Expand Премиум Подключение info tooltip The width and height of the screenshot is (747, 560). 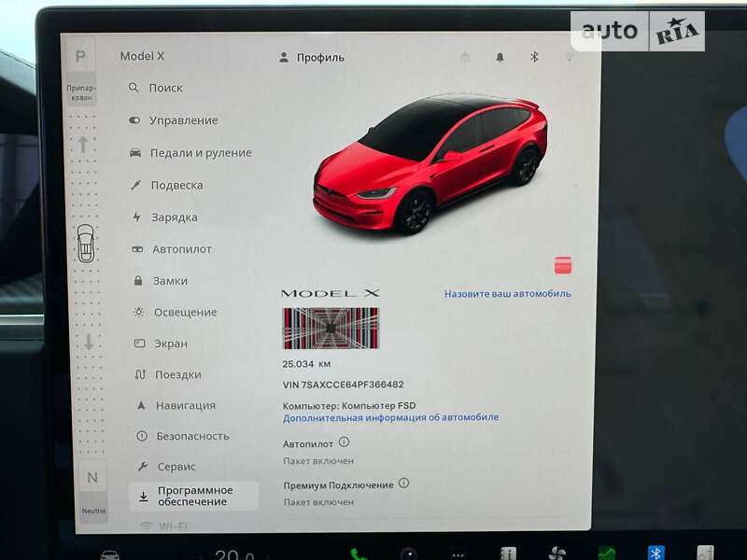402,483
